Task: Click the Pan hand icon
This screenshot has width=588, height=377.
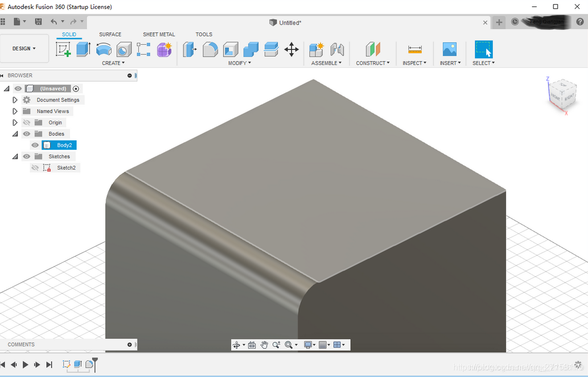Action: click(264, 345)
